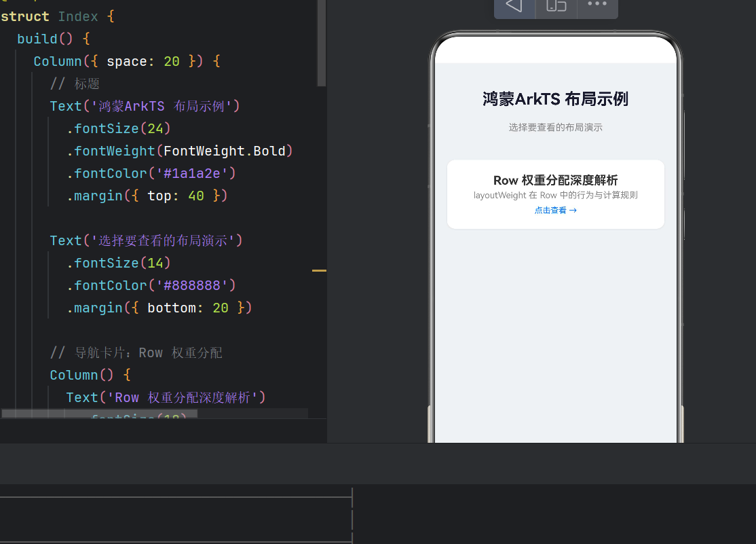Click the .fontSize(14) code line
The image size is (756, 544).
click(119, 263)
